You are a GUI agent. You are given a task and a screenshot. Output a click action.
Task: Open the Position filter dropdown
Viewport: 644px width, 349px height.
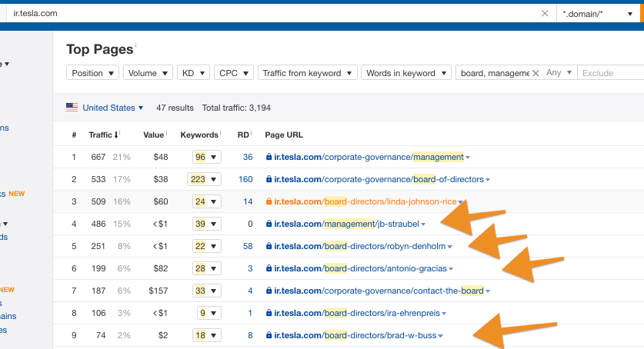(92, 73)
